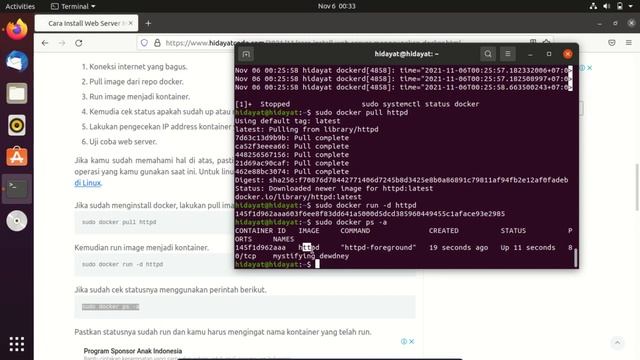Click highlighted 'sudo docker ps -a' code
640x360 pixels.
(111, 307)
